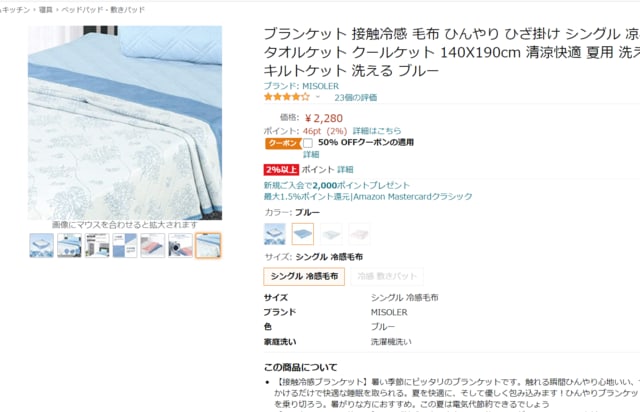
Task: Choose the first patterned blue color swatch
Action: click(x=275, y=234)
